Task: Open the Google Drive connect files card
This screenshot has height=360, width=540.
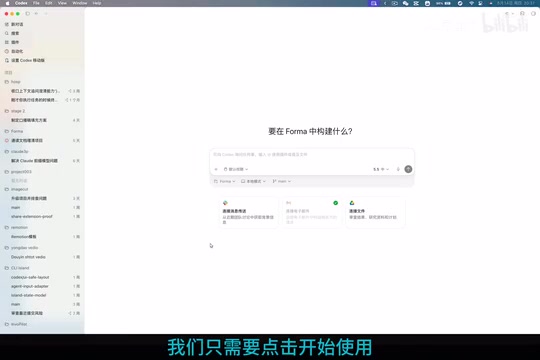Action: [x=375, y=212]
